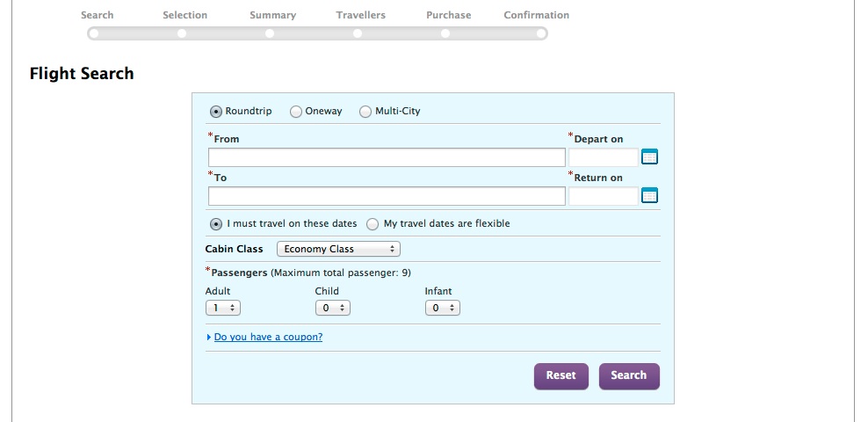868x422 pixels.
Task: Submit the form with Search button
Action: click(628, 375)
